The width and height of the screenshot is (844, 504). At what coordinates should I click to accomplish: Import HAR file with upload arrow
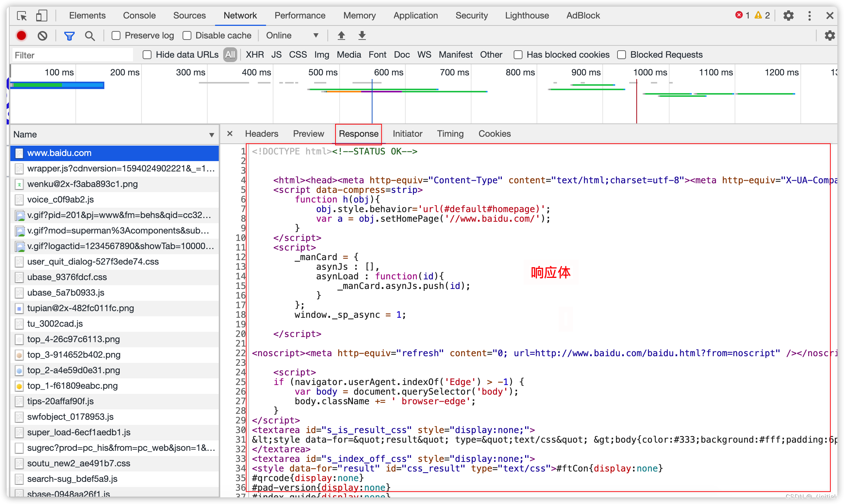coord(341,35)
